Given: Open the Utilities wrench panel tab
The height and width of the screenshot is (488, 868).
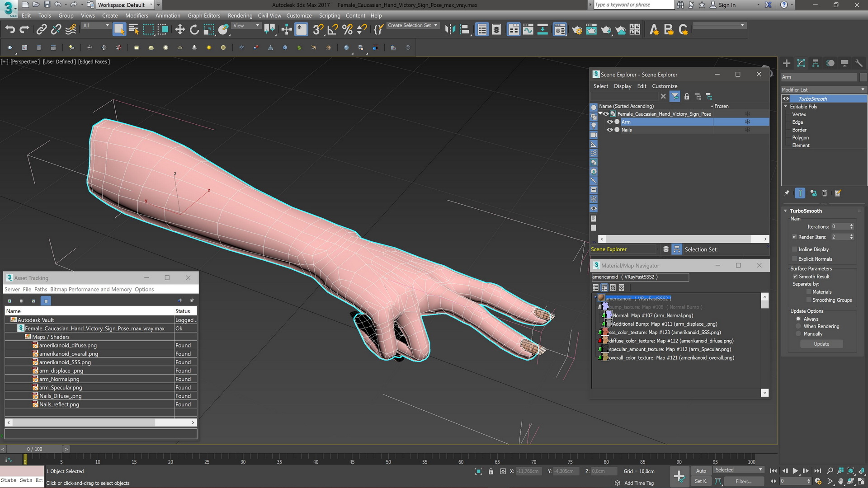Looking at the screenshot, I should click(x=859, y=63).
